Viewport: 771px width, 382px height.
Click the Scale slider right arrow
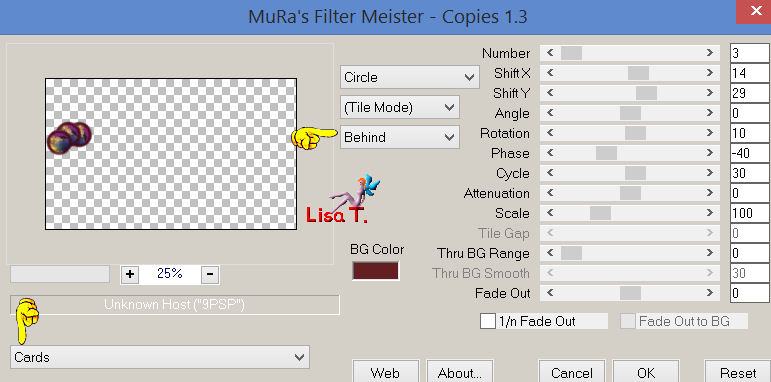pos(710,213)
